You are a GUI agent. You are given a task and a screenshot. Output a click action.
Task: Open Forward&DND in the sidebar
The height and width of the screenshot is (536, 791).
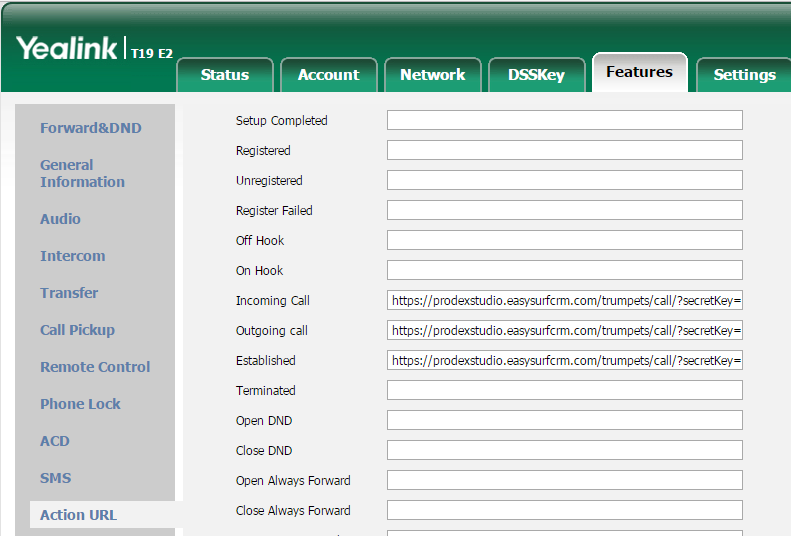pyautogui.click(x=90, y=128)
